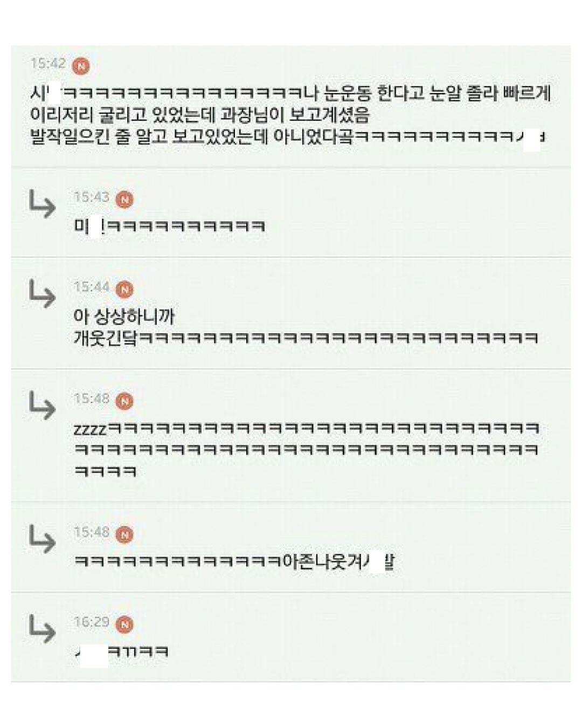
Task: Click the orange N badge beside 15:43
Action: [124, 200]
